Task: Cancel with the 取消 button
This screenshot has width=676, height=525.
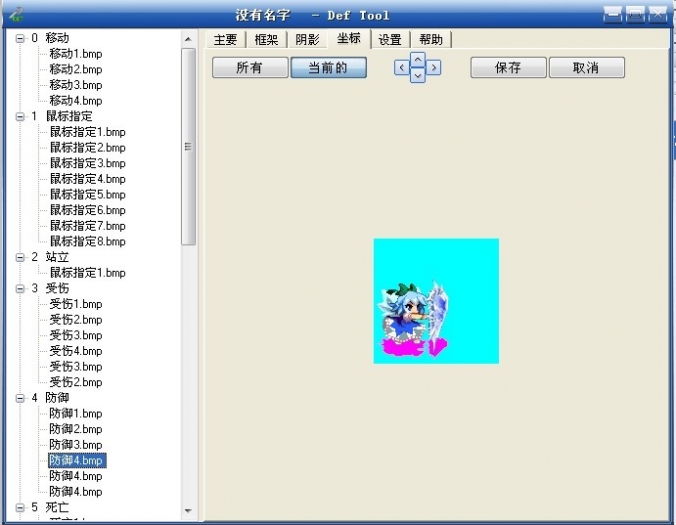Action: (x=586, y=68)
